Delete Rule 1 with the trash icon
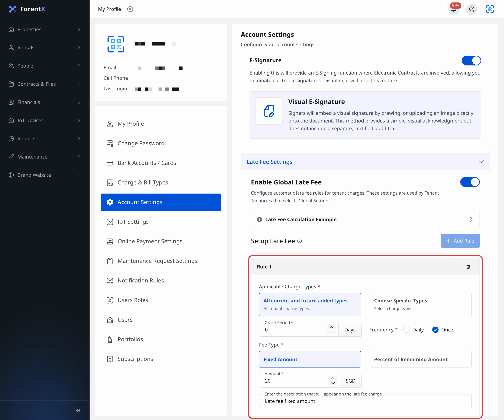This screenshot has width=504, height=420. click(468, 267)
